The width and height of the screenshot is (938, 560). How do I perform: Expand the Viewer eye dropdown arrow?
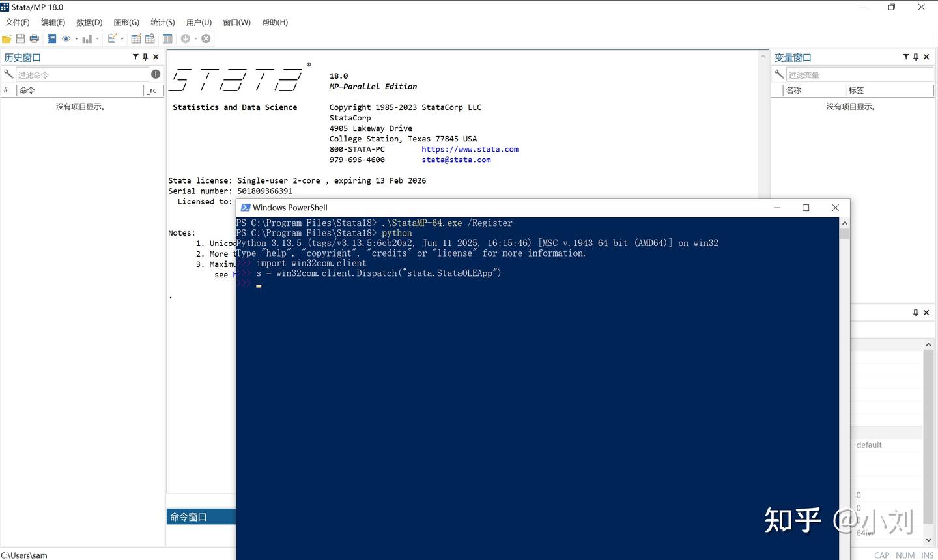click(x=76, y=39)
